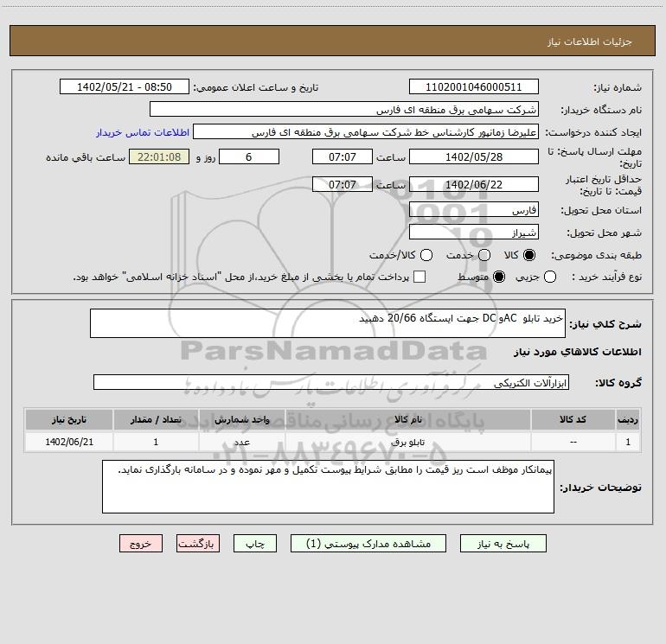Select the متوسط purchase type radio

[x=499, y=277]
